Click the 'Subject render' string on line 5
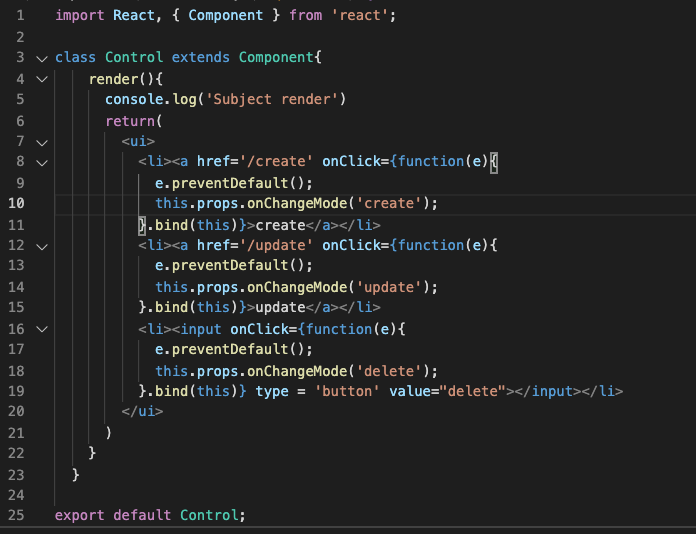 pos(272,99)
